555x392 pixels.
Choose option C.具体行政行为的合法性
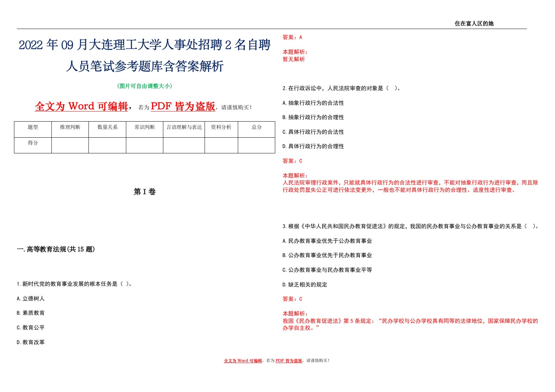(313, 132)
